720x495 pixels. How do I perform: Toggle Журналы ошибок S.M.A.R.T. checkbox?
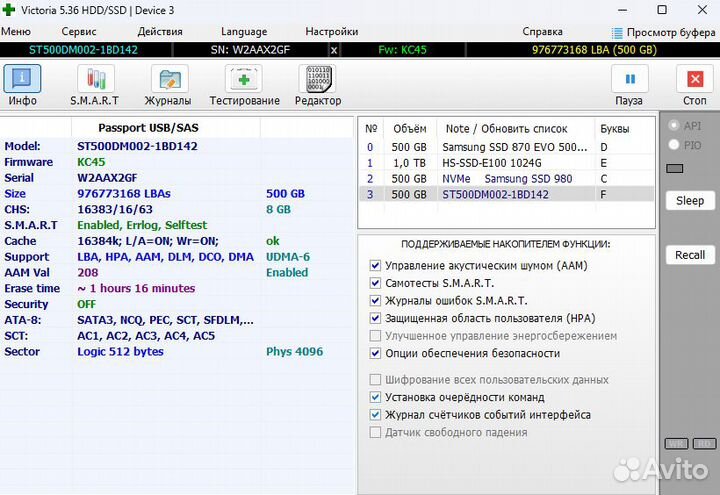pyautogui.click(x=375, y=300)
